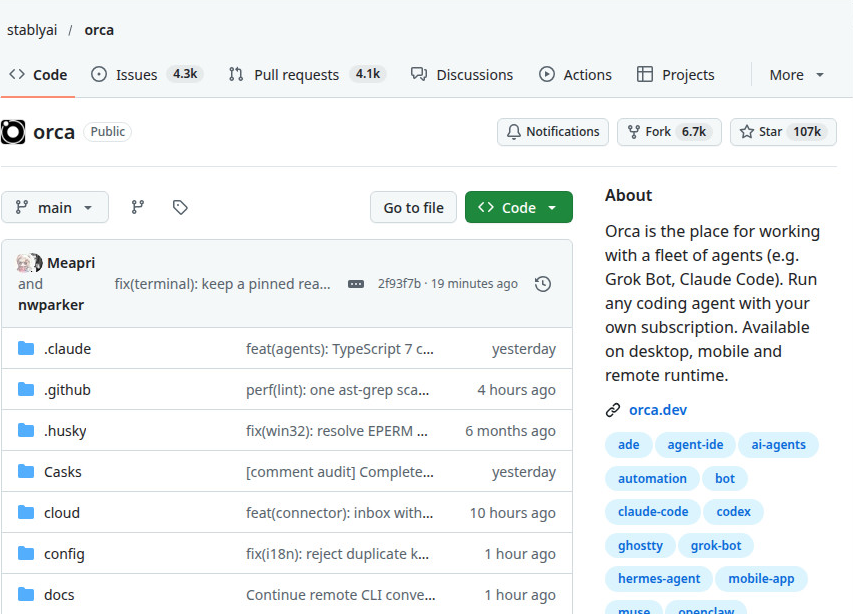Select the automation topic tag
The width and height of the screenshot is (853, 614).
click(652, 479)
